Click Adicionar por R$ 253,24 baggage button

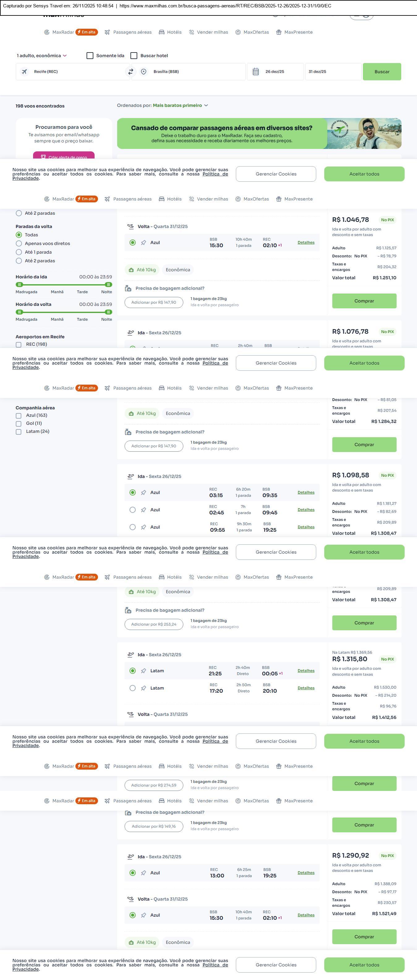[154, 624]
